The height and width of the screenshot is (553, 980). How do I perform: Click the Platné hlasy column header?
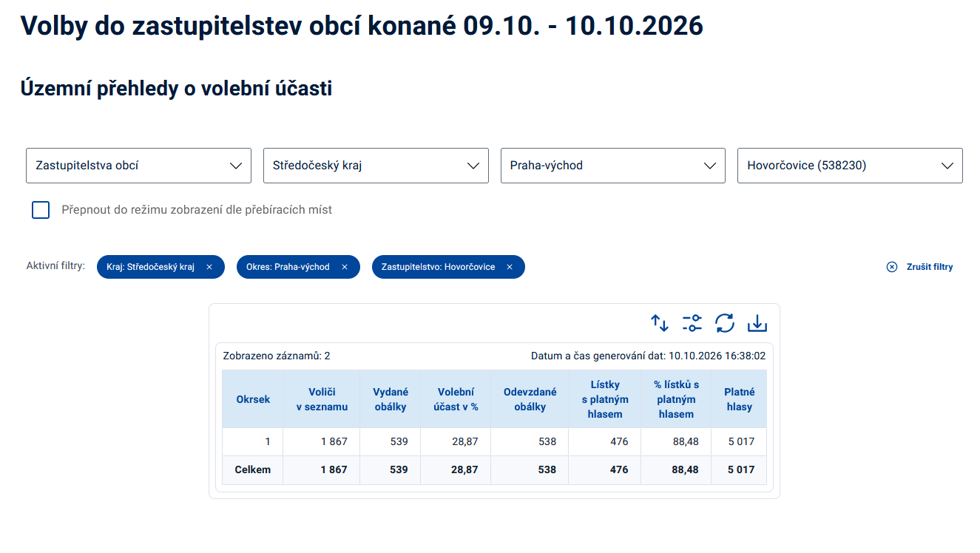pos(739,399)
